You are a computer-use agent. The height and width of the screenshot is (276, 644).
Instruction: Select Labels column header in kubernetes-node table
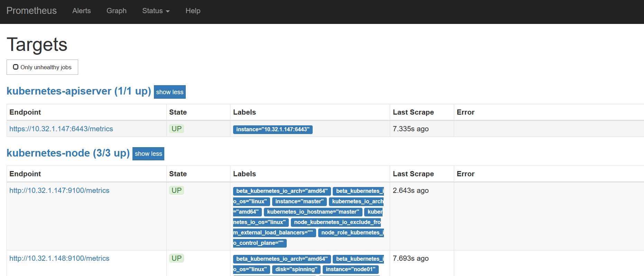click(245, 174)
